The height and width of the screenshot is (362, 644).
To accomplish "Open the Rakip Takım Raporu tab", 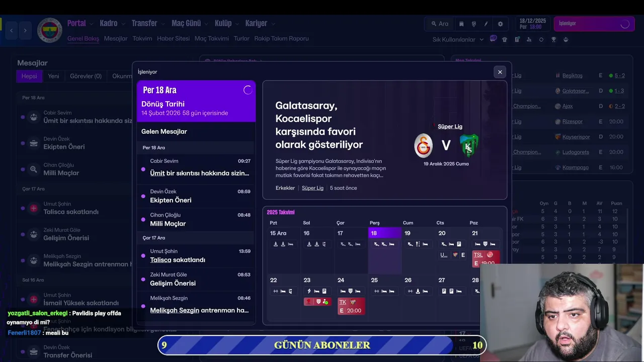I will pos(282,39).
